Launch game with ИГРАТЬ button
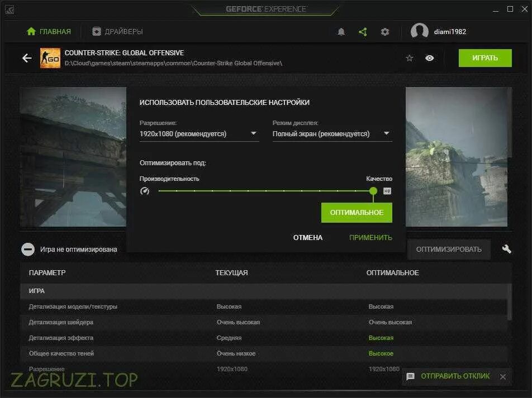Screen dimensions: 532x398 tap(485, 58)
